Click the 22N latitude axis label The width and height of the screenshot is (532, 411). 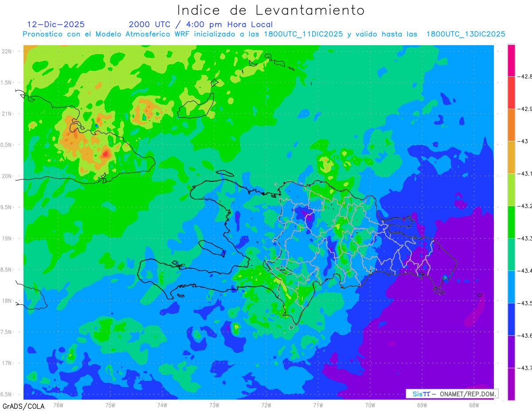click(x=8, y=51)
